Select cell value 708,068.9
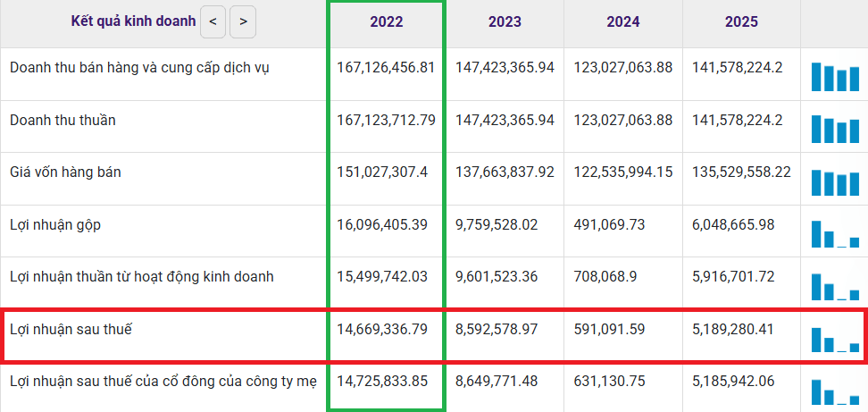 605,276
